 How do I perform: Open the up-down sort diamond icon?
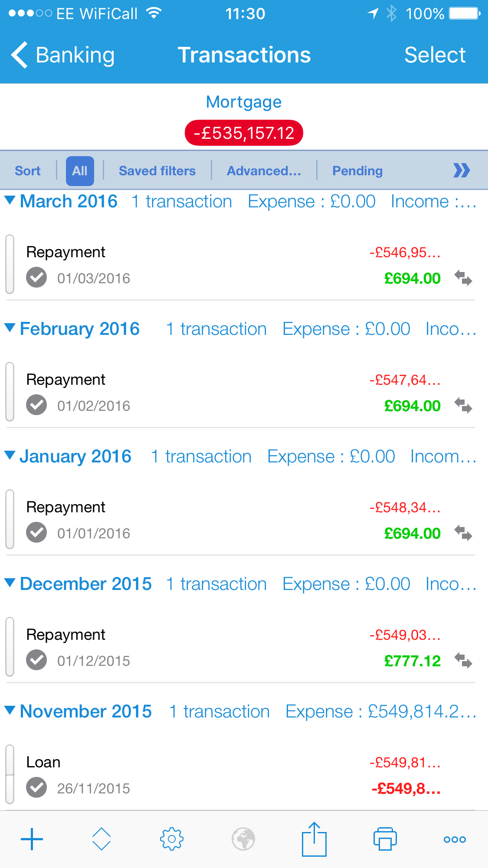(x=102, y=839)
